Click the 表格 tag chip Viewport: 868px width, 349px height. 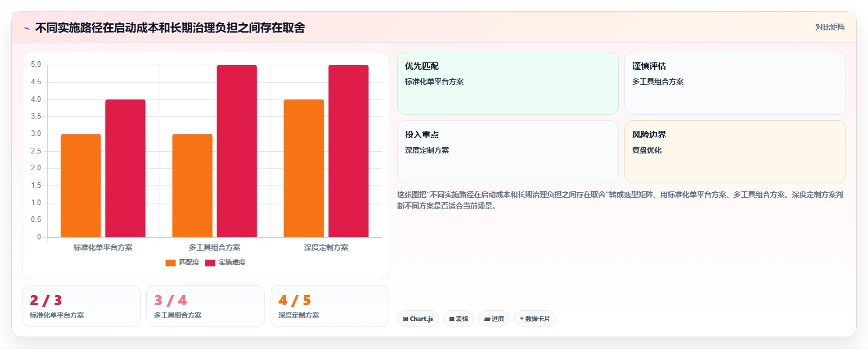tap(458, 319)
